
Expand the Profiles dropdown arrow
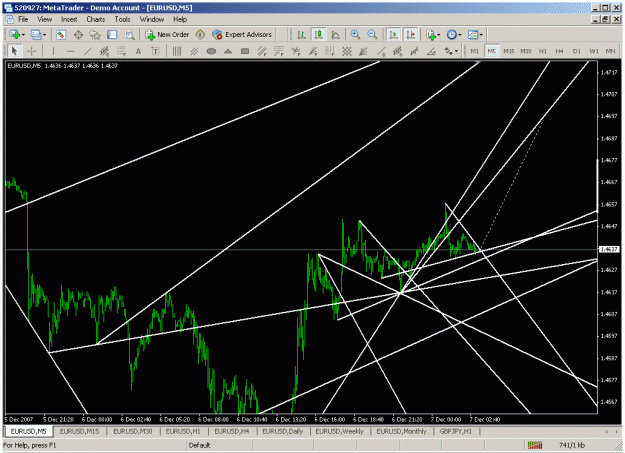pos(44,35)
